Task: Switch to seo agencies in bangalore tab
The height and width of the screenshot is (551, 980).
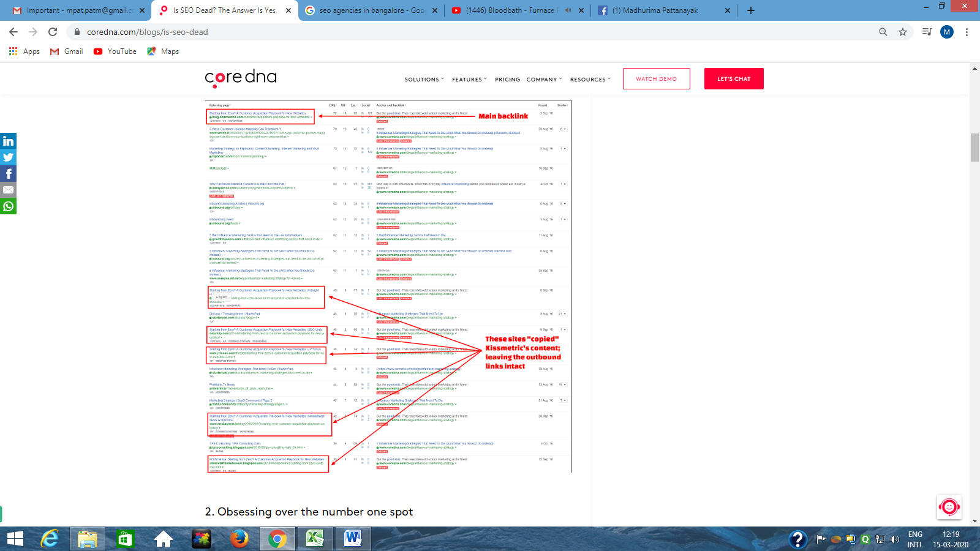Action: 371,10
